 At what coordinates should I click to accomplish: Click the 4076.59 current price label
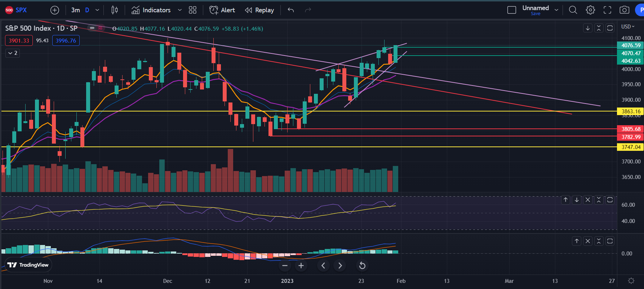[x=631, y=45]
